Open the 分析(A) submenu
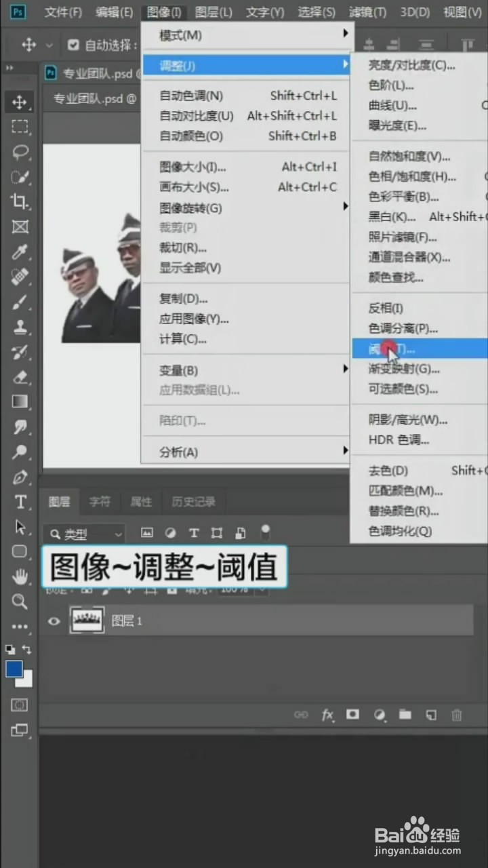 (246, 452)
